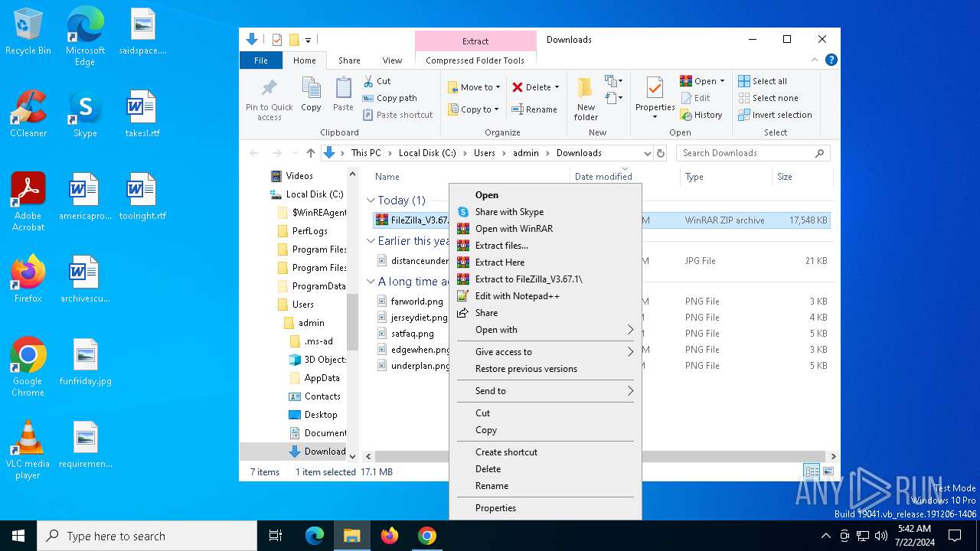Select the satfaq.png file
This screenshot has height=551, width=980.
click(413, 334)
